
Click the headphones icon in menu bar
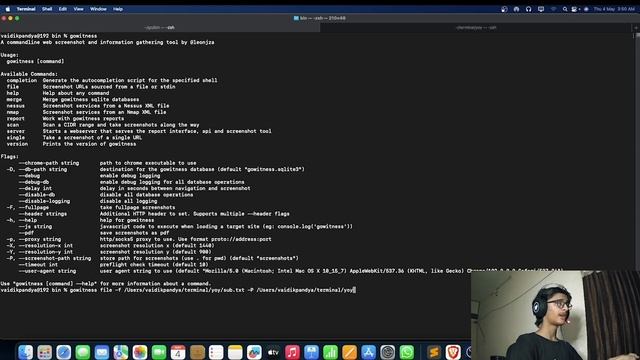[529, 9]
